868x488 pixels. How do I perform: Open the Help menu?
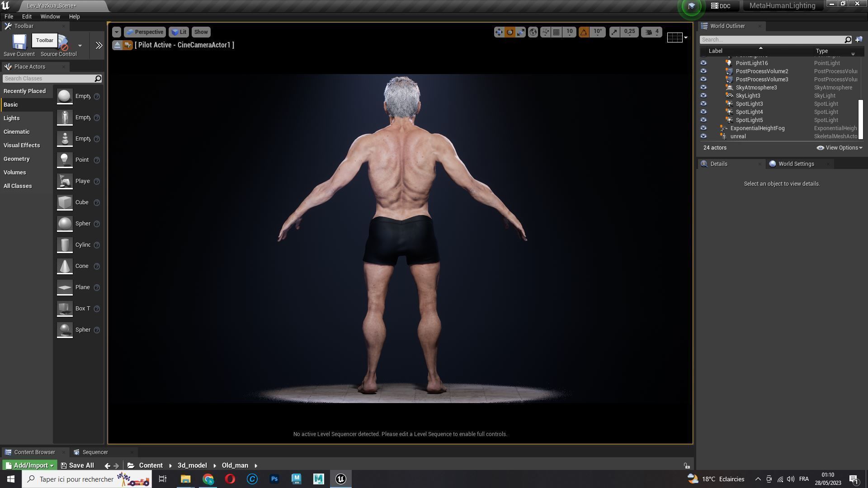[x=75, y=17]
